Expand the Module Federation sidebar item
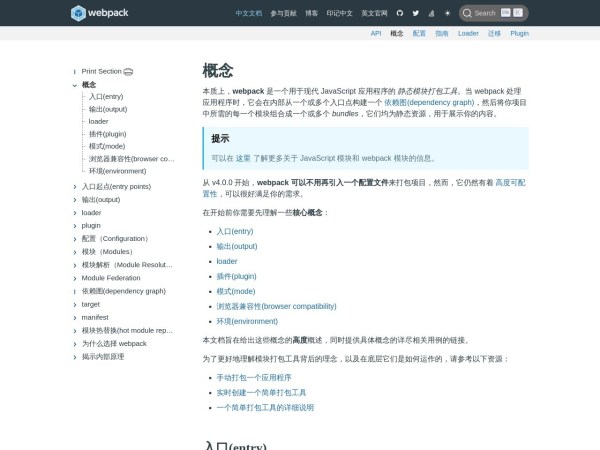Viewport: 600px width, 450px height. click(74, 278)
